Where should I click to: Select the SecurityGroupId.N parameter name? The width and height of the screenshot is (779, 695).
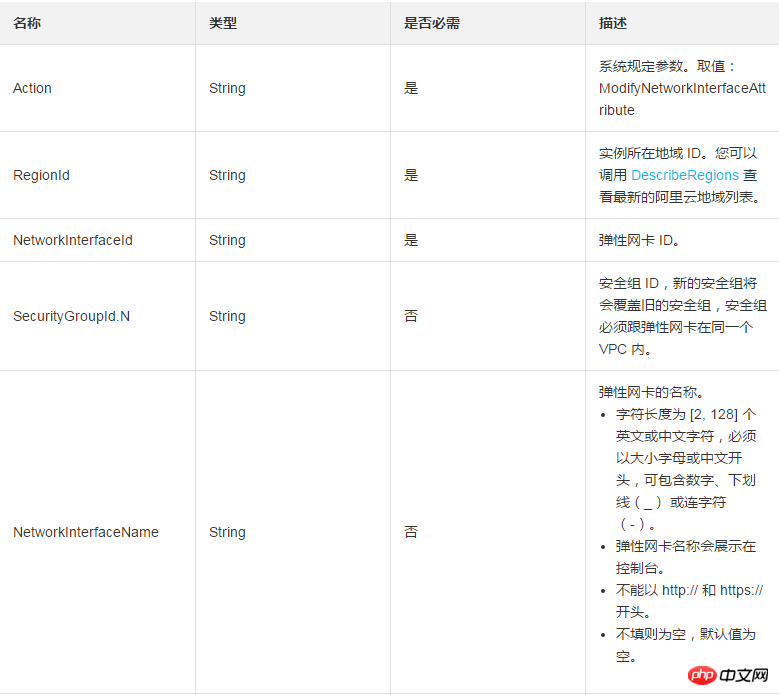[71, 316]
